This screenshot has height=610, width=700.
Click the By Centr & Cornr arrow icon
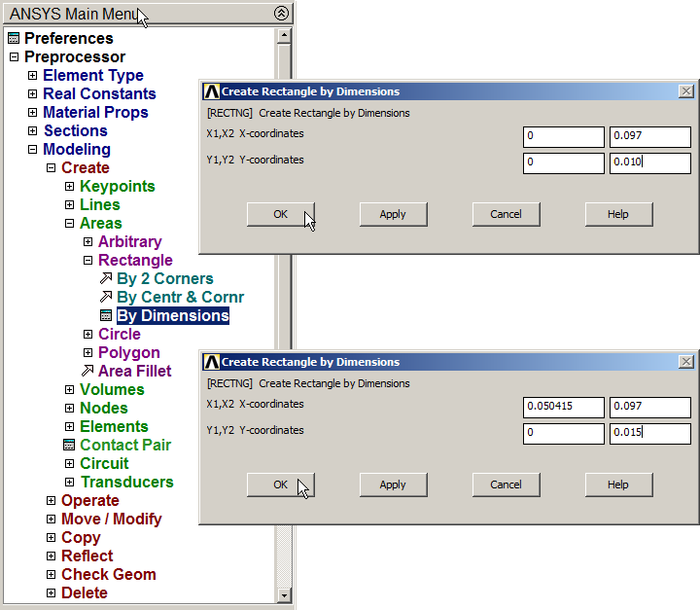106,298
